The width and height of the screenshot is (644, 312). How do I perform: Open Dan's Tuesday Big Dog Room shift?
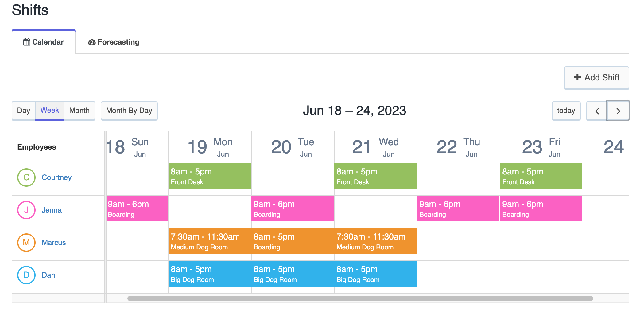click(x=293, y=274)
